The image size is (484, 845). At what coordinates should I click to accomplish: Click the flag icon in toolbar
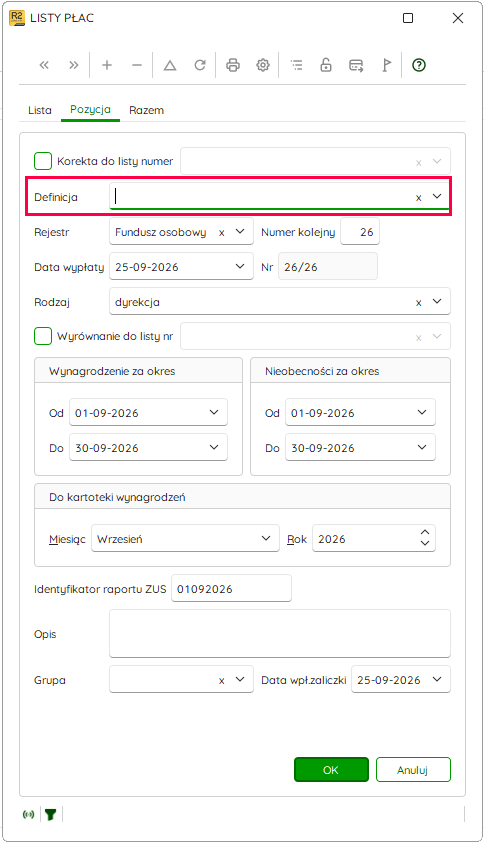(386, 65)
